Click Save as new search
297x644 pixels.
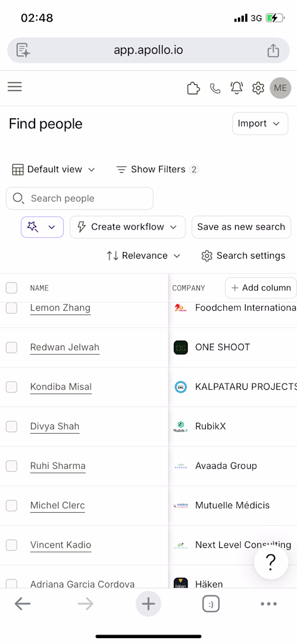pos(241,227)
